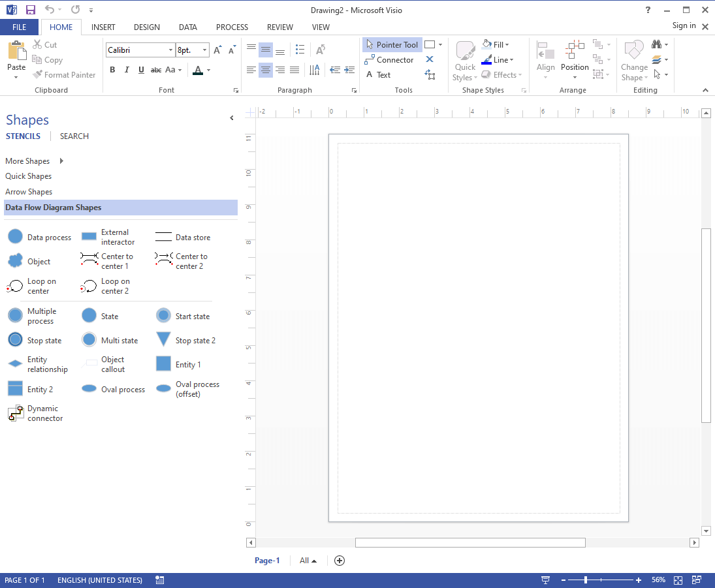Click the Fit page to window icon
The height and width of the screenshot is (588, 715).
(677, 580)
